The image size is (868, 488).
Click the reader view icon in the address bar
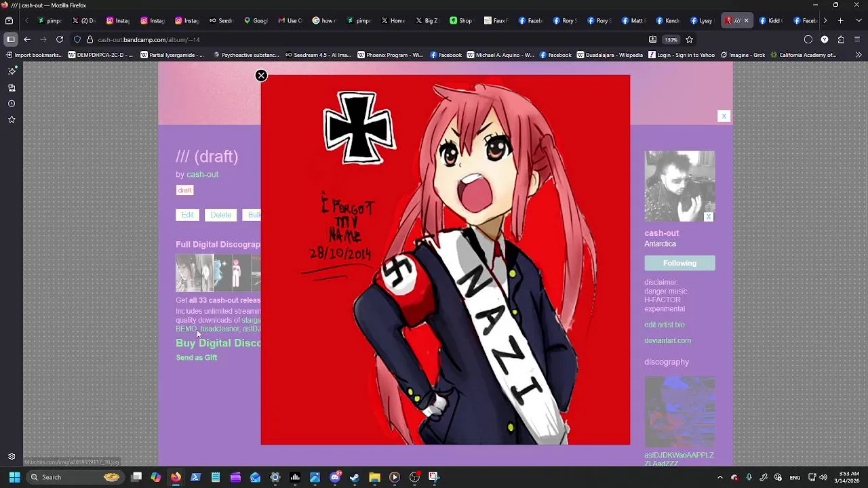[x=652, y=39]
